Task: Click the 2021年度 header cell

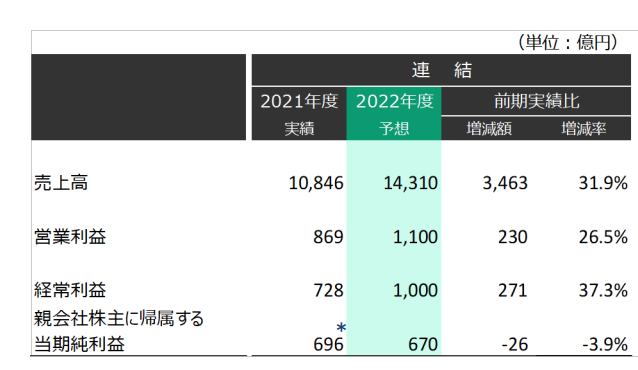Action: pyautogui.click(x=299, y=101)
